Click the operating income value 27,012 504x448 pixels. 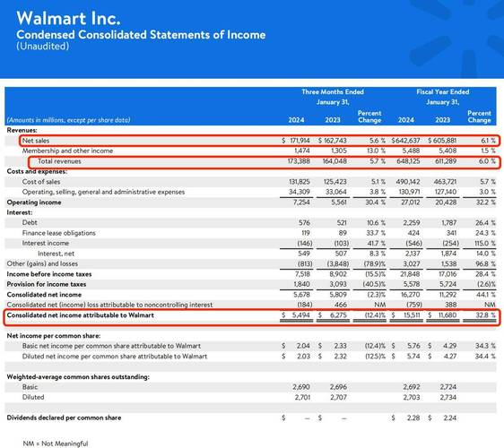[411, 202]
